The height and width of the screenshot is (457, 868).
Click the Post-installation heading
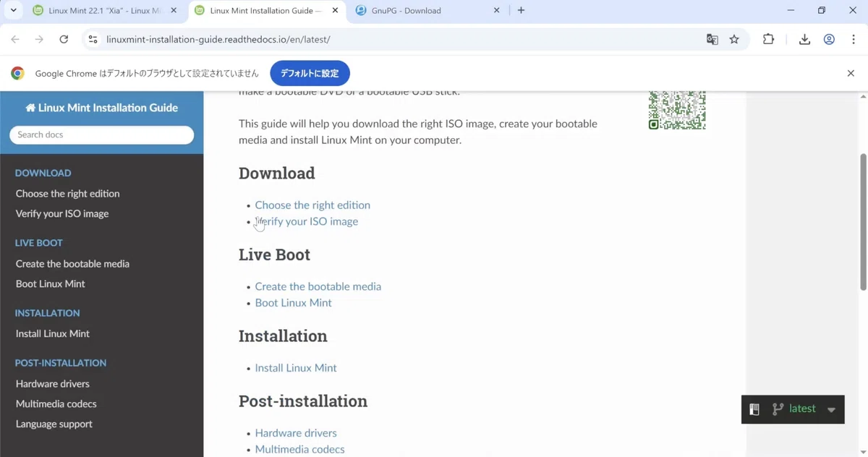303,401
